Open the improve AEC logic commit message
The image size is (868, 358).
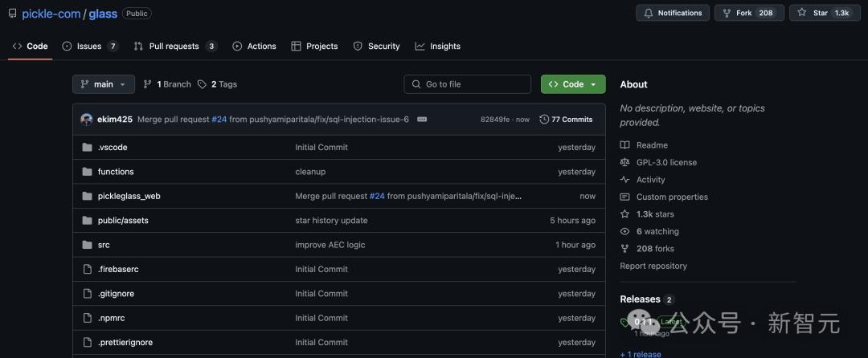[x=330, y=245]
